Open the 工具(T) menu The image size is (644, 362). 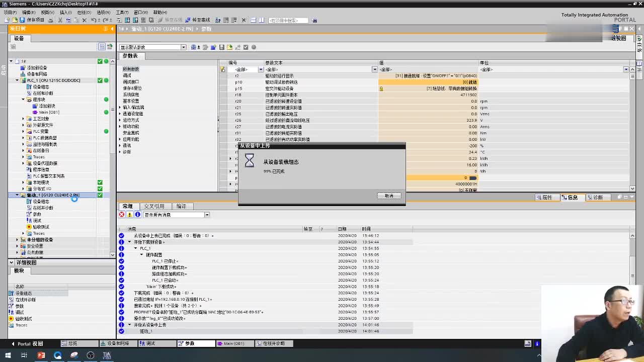122,12
